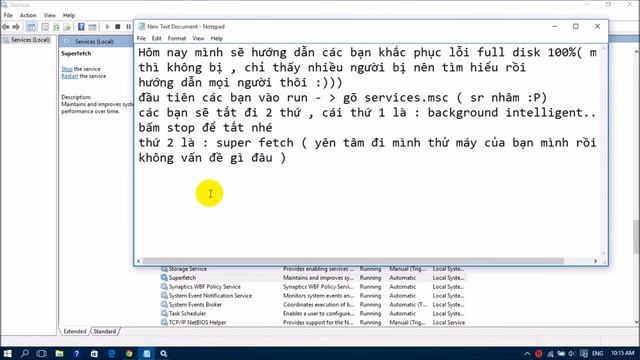Select System Event Broker service name
This screenshot has height=360, width=640.
point(196,304)
